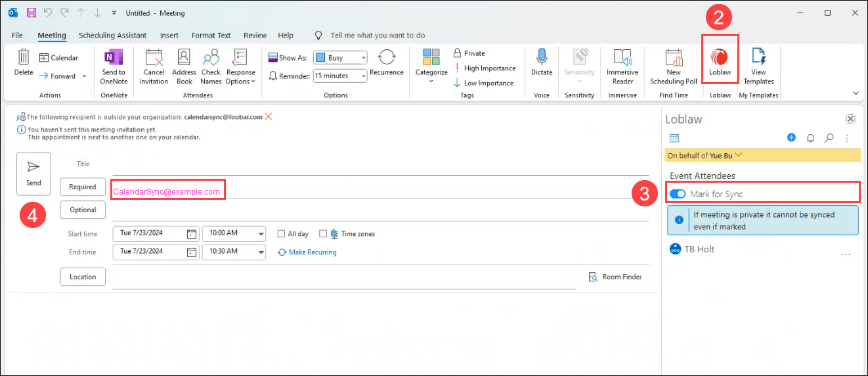Switch to Review tab
The image size is (868, 376).
(x=255, y=35)
